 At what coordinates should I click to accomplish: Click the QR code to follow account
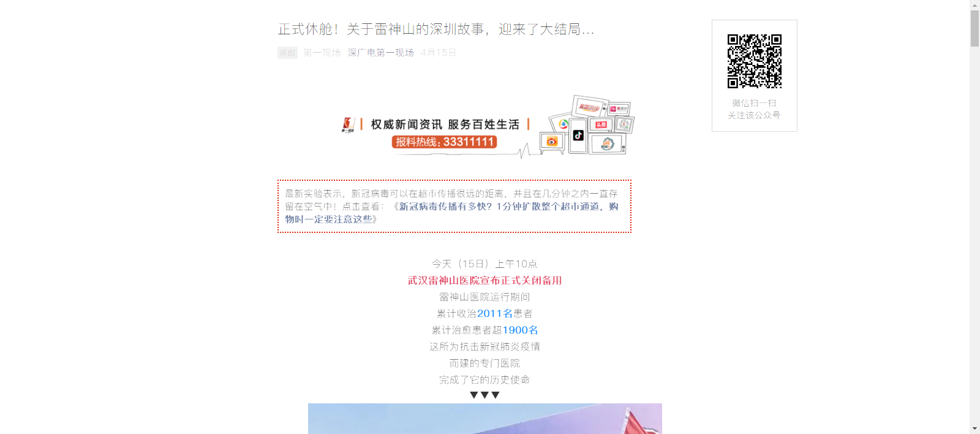pos(754,61)
